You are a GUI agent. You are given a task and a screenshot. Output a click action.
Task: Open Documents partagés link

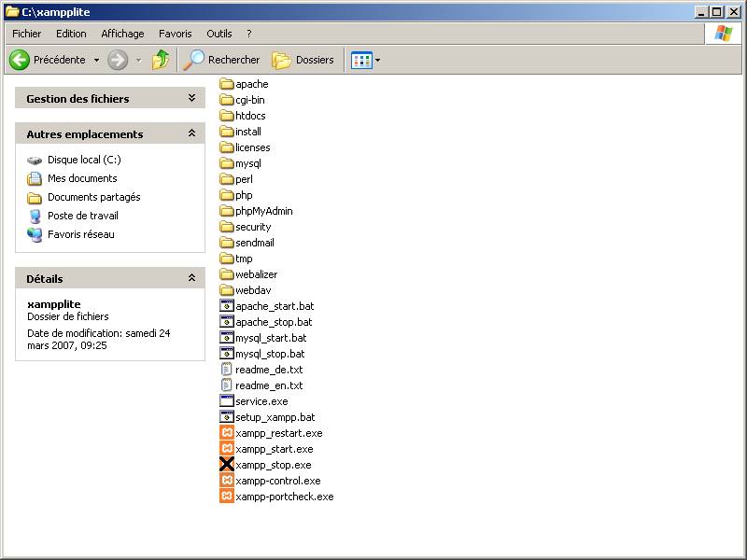94,197
